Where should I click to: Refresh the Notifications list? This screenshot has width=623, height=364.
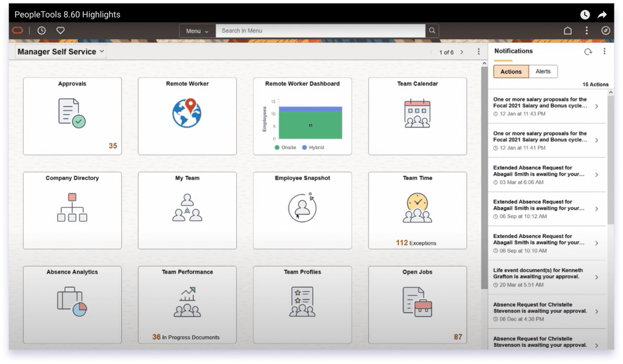click(x=588, y=51)
